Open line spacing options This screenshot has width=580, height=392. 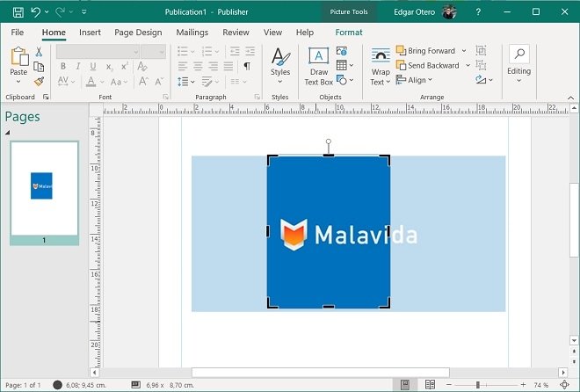(186, 82)
